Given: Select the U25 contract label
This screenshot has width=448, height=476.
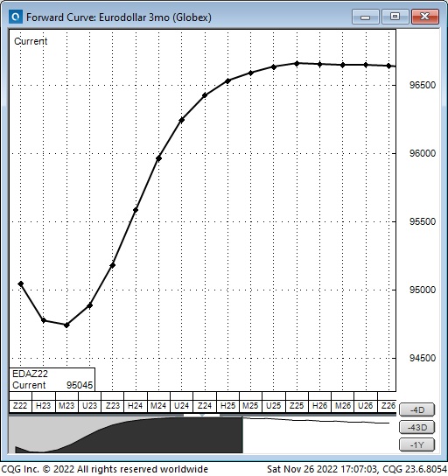Looking at the screenshot, I should (274, 406).
